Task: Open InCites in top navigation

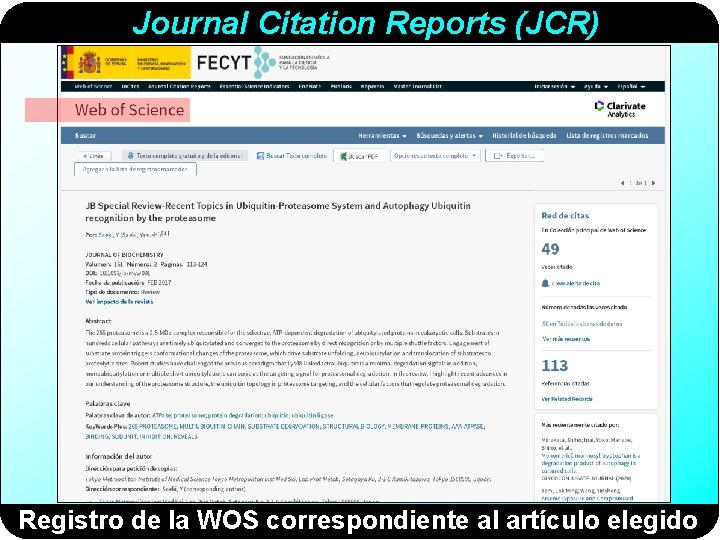Action: (130, 86)
